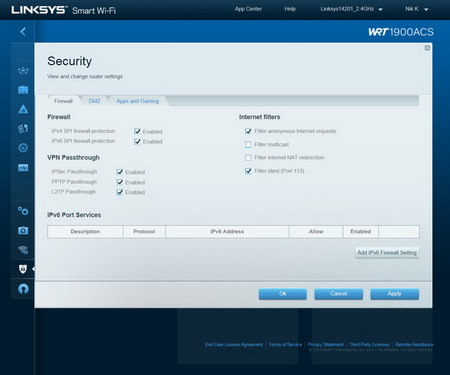Viewport: 450px width, 375px height.
Task: Enable Filter Internet NAT redirection checkbox
Action: click(x=248, y=158)
